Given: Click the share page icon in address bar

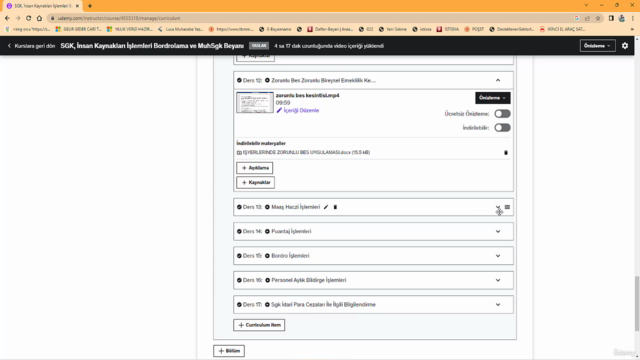Looking at the screenshot, I should coord(587,18).
